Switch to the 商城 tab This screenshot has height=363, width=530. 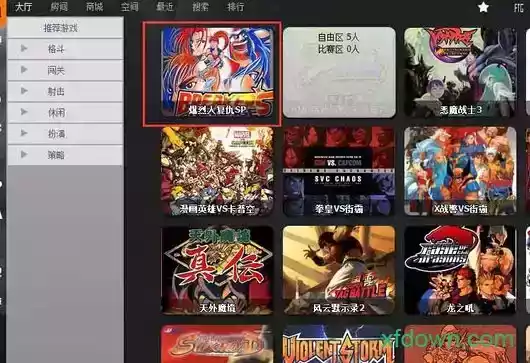point(94,7)
